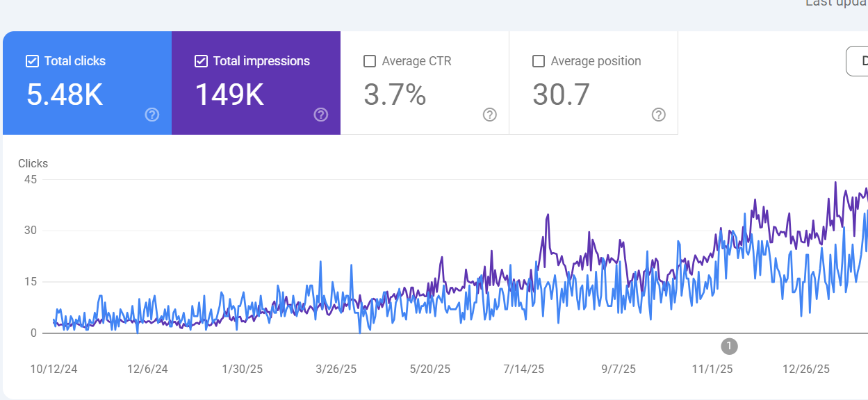Click the Clicks y-axis title

click(33, 164)
